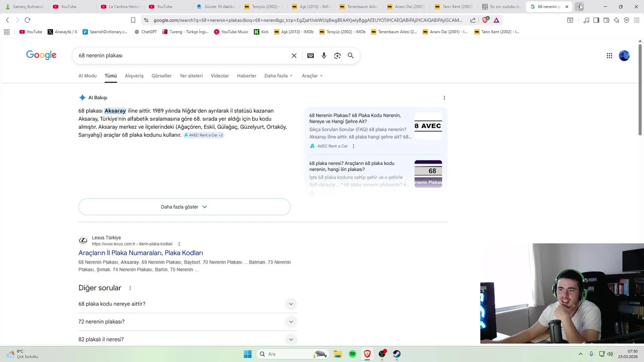Viewport: 644px width, 362px height.
Task: Open AVEC Rent a Car source options
Action: pos(353,146)
